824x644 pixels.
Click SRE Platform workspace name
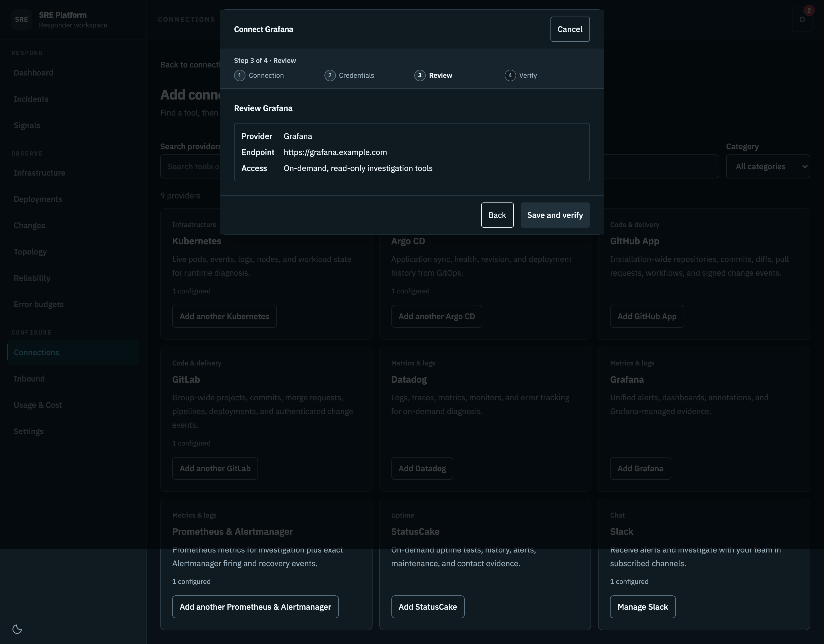click(63, 15)
